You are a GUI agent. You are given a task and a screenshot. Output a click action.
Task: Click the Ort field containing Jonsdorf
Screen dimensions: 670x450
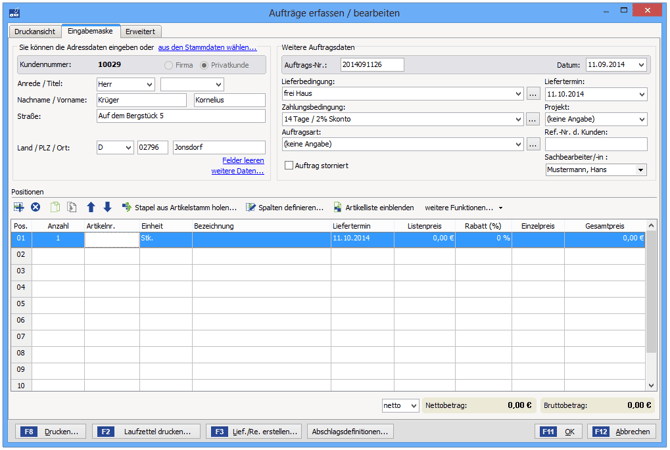[219, 147]
